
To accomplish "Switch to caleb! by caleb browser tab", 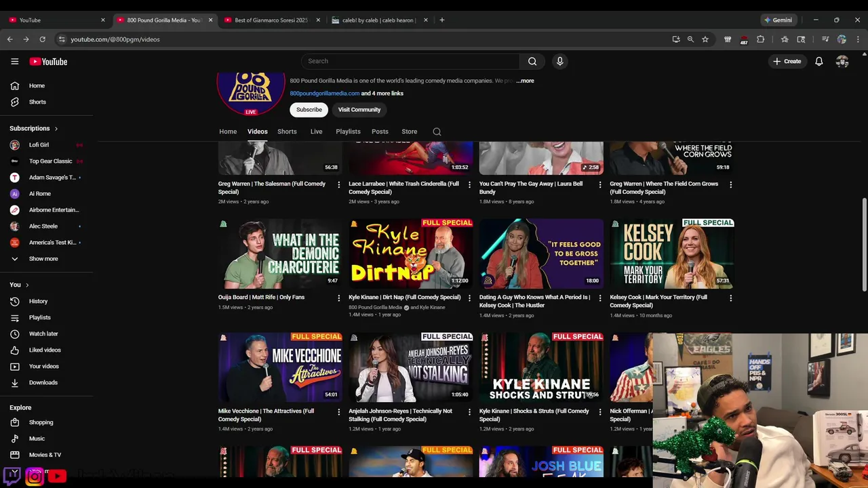I will coord(379,20).
